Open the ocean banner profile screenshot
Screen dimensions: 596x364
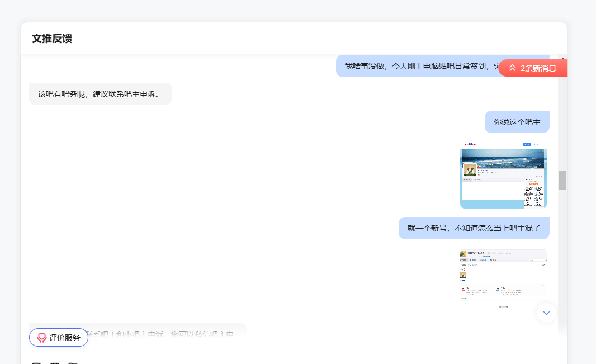click(x=503, y=175)
